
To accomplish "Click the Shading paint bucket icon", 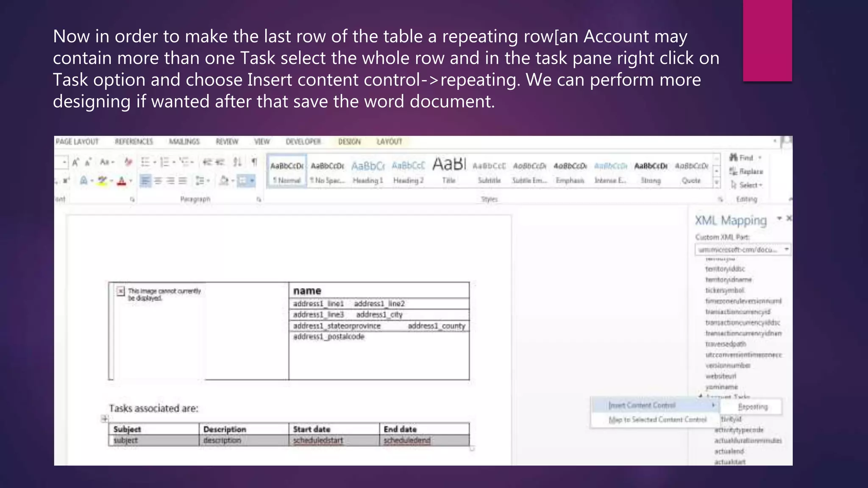I will click(x=224, y=181).
